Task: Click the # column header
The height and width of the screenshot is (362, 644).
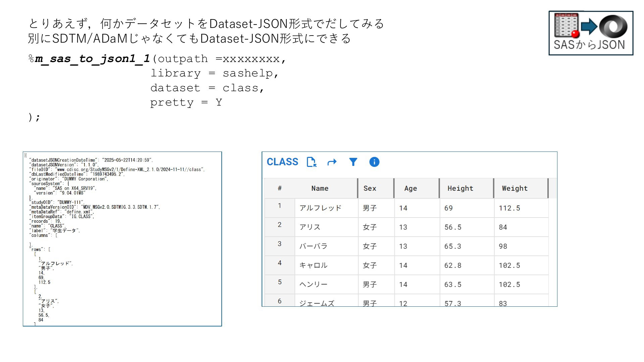Action: (x=280, y=188)
